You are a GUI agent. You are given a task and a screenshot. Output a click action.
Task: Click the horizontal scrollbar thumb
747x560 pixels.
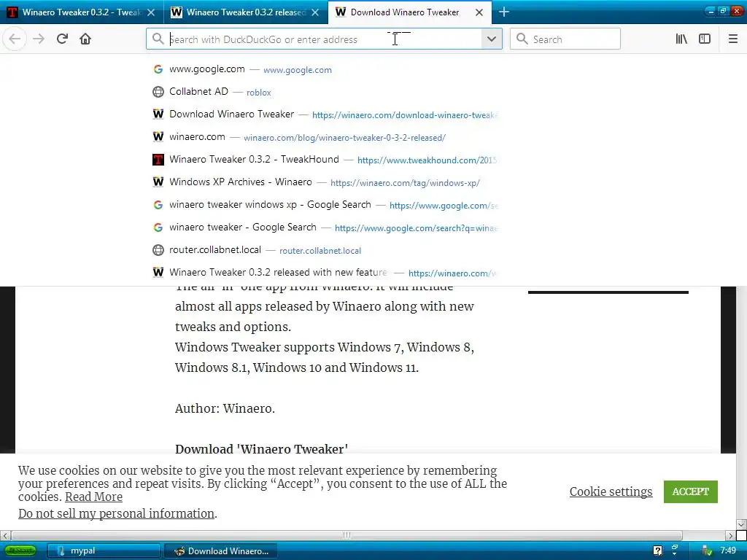point(347,535)
